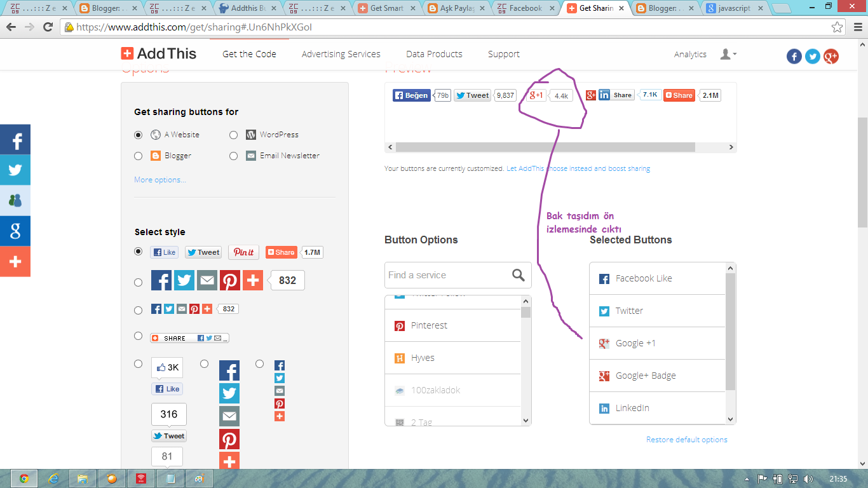Select the Blogger radio button
The height and width of the screenshot is (488, 868).
coord(139,156)
